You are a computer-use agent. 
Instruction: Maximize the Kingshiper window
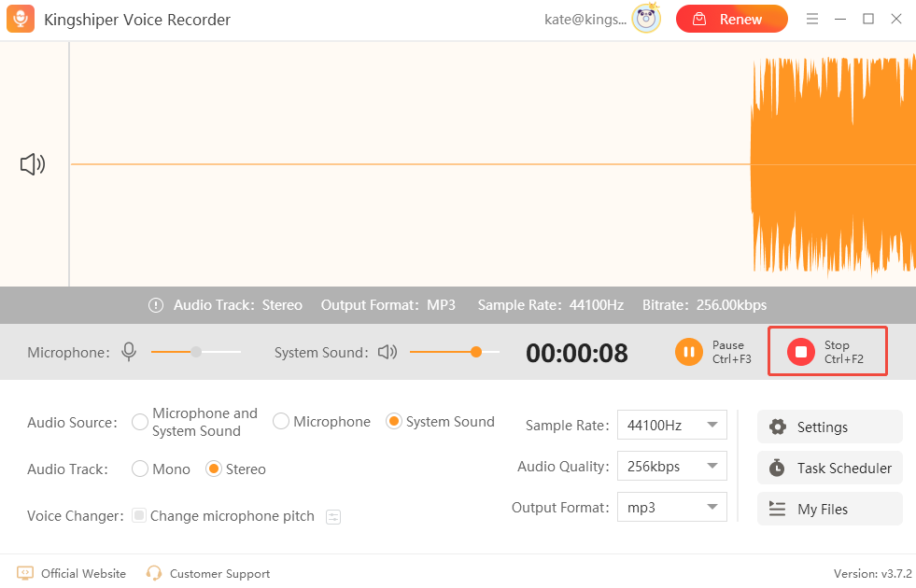pyautogui.click(x=868, y=19)
